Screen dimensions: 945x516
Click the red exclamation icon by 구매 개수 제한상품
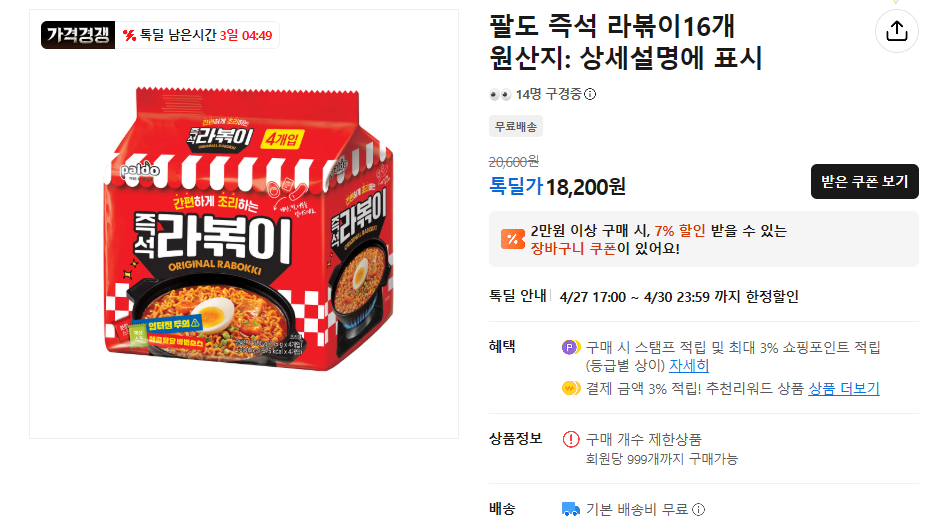click(571, 439)
